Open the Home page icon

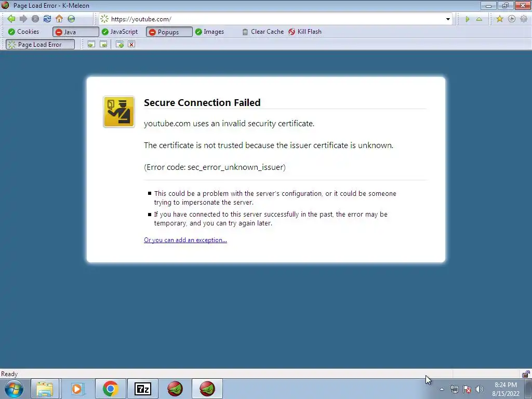(59, 19)
